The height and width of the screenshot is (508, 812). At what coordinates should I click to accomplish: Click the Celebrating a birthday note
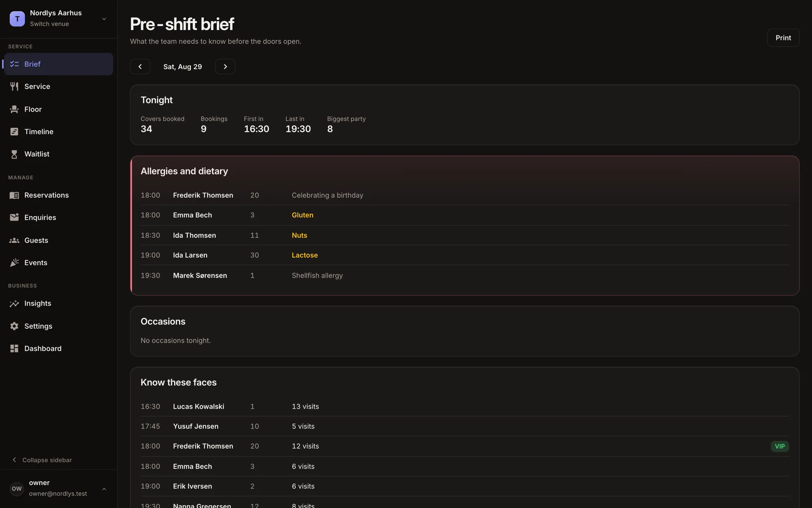click(x=327, y=195)
